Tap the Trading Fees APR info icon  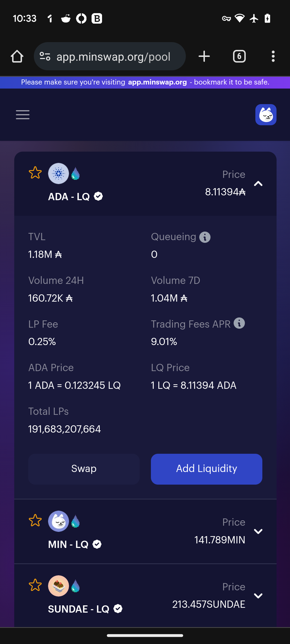point(239,323)
